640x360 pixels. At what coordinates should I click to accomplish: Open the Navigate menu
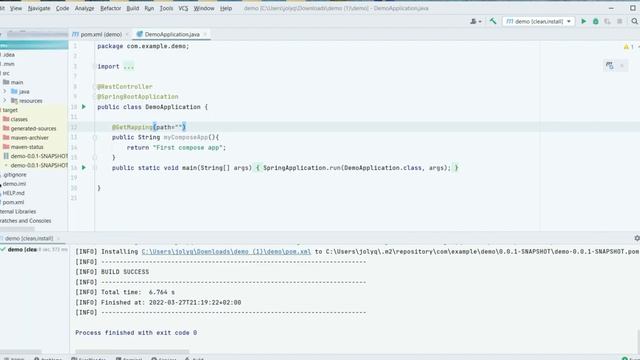pyautogui.click(x=39, y=8)
